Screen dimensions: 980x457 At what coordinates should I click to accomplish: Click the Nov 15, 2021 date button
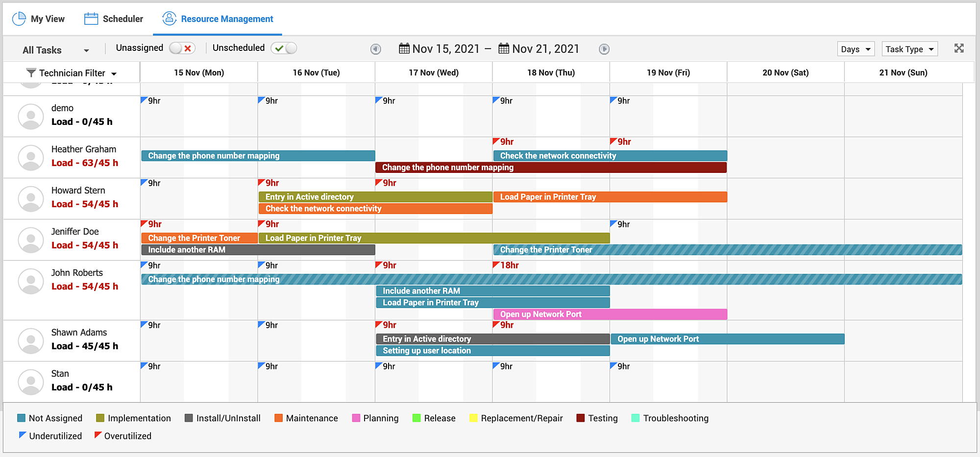pyautogui.click(x=445, y=48)
